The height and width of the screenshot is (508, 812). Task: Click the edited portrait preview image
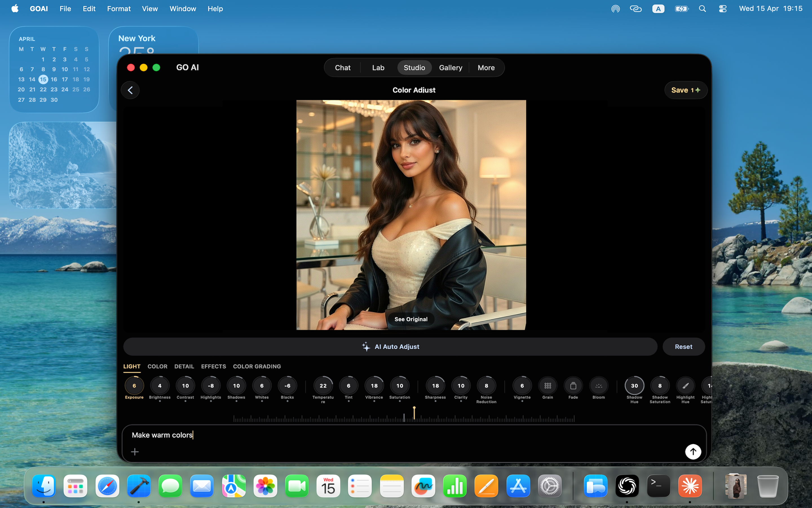(411, 215)
